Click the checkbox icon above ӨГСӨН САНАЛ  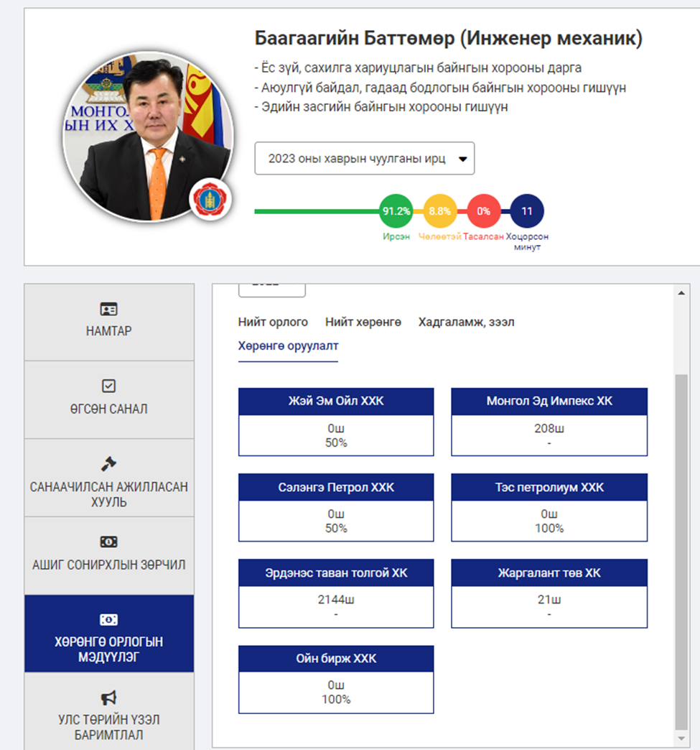point(108,386)
